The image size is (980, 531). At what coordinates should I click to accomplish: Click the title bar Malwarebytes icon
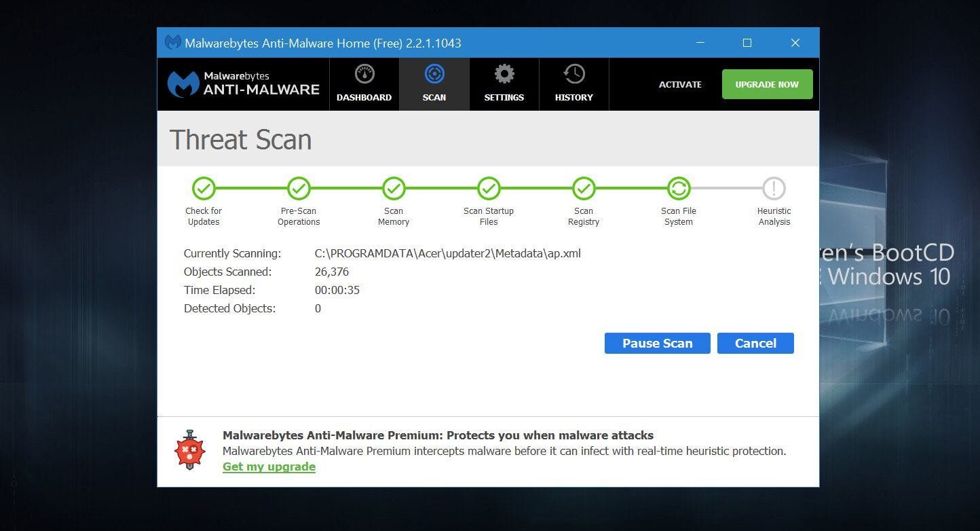pyautogui.click(x=172, y=43)
